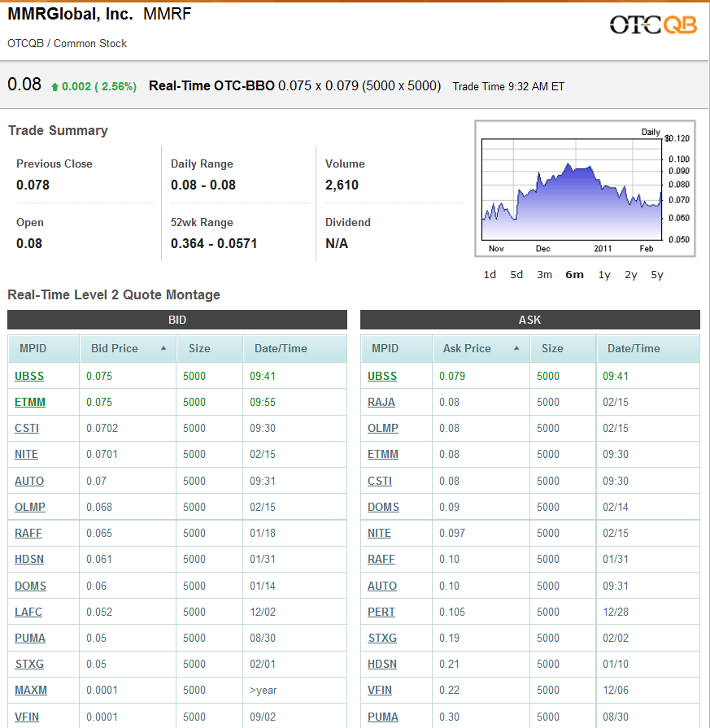
Task: Open UBSS market maker in BID table
Action: pyautogui.click(x=28, y=375)
